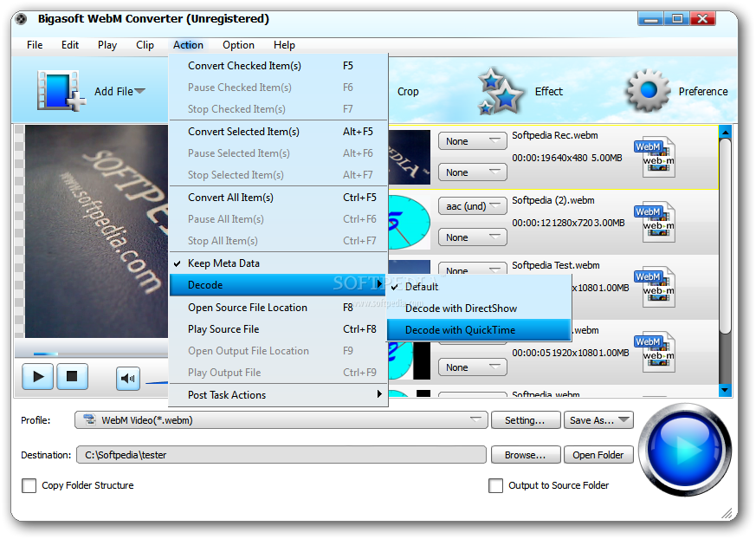Screen dimensions: 756x539
Task: Click the Destination path field
Action: [281, 455]
